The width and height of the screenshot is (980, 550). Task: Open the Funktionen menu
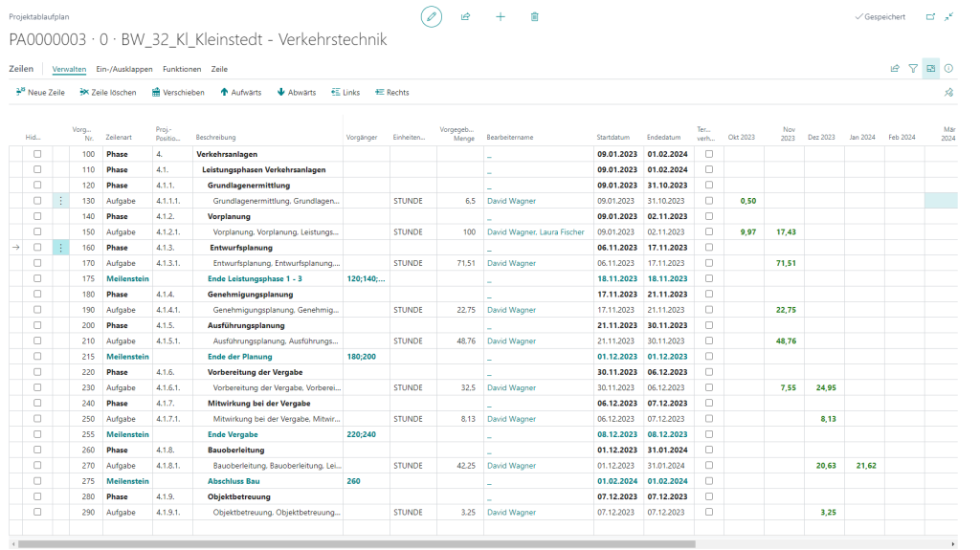pyautogui.click(x=182, y=70)
